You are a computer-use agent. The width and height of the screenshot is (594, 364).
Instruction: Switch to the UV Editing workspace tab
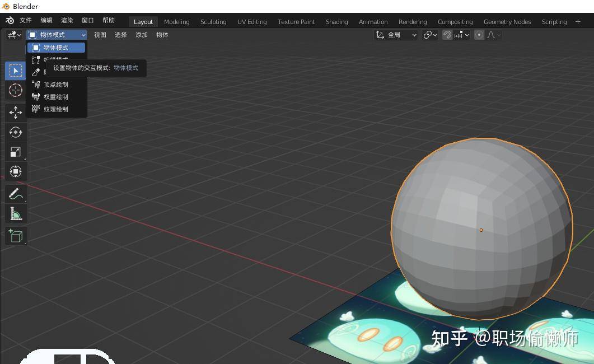[252, 22]
